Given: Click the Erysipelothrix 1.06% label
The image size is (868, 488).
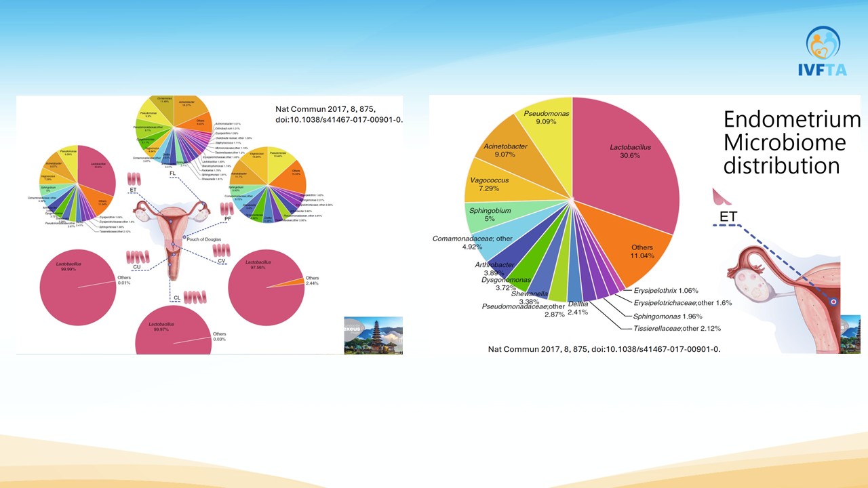Looking at the screenshot, I should pyautogui.click(x=666, y=290).
